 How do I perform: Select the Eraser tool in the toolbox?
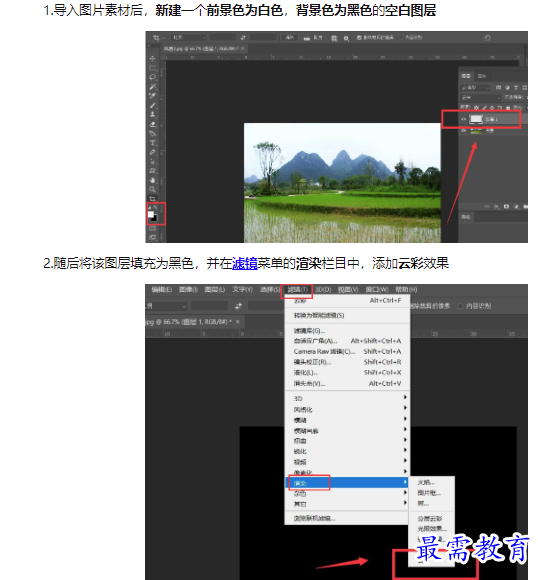click(152, 124)
